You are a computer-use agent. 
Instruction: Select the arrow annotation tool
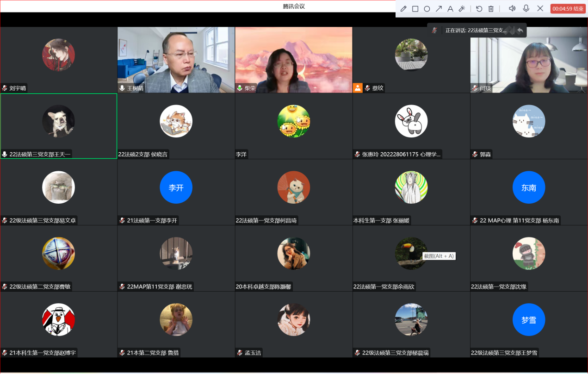pyautogui.click(x=439, y=9)
